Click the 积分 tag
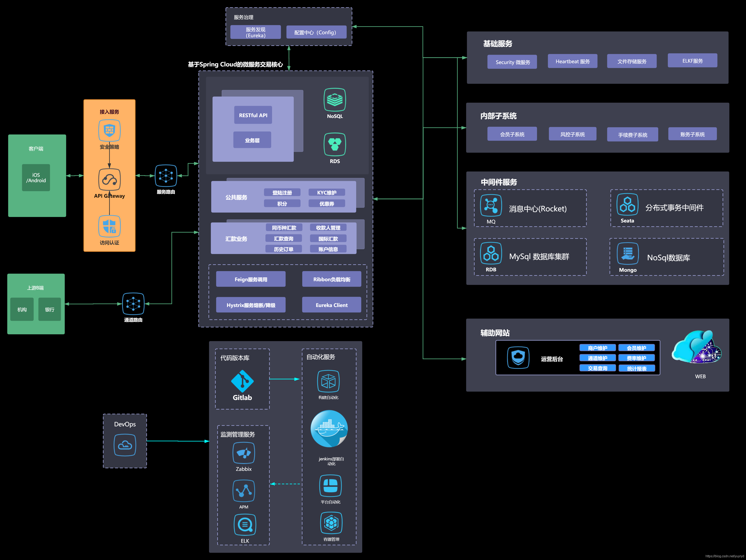The height and width of the screenshot is (560, 746). pyautogui.click(x=282, y=203)
